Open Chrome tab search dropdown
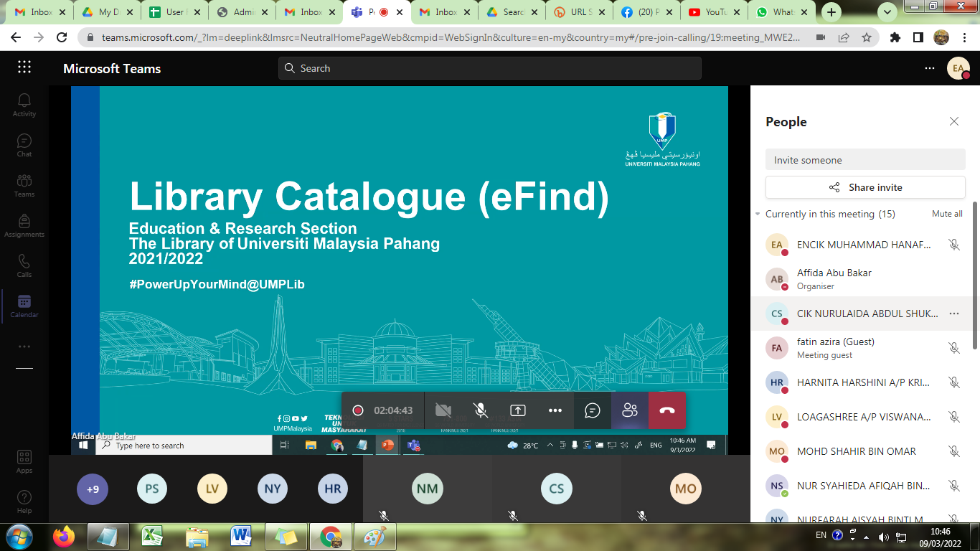Image resolution: width=980 pixels, height=551 pixels. (x=887, y=12)
